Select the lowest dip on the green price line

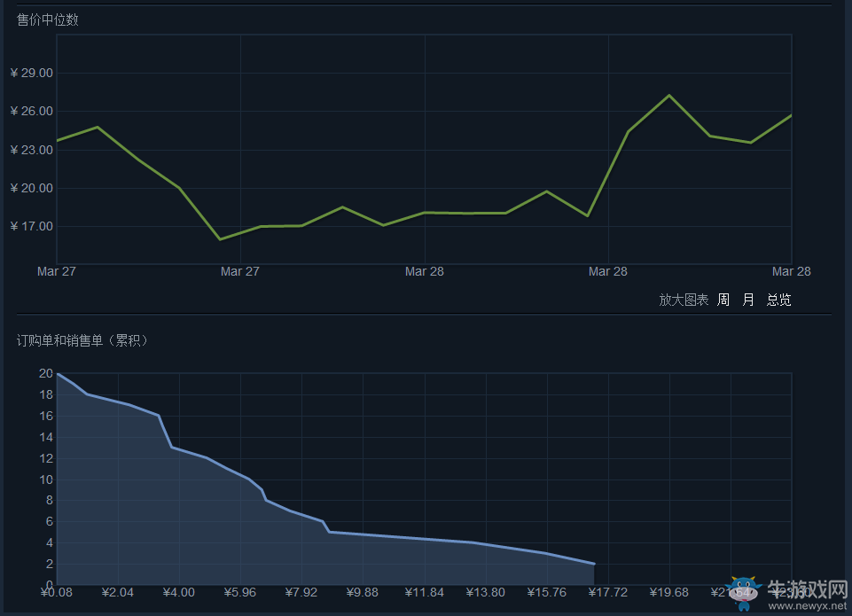tap(220, 239)
